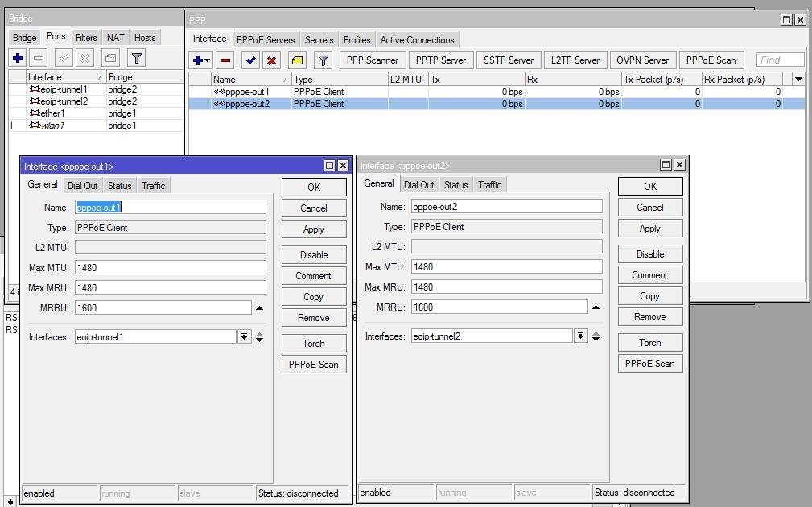Click the blue plus Add icon in Bridge window
Image resolution: width=812 pixels, height=507 pixels.
pos(17,58)
